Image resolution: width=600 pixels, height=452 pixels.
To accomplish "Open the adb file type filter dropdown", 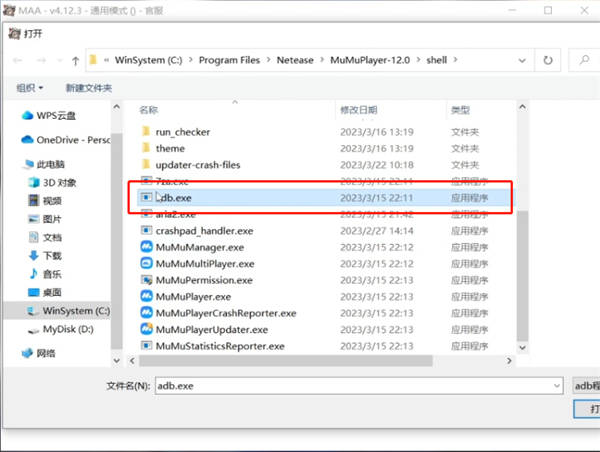I will (x=586, y=385).
